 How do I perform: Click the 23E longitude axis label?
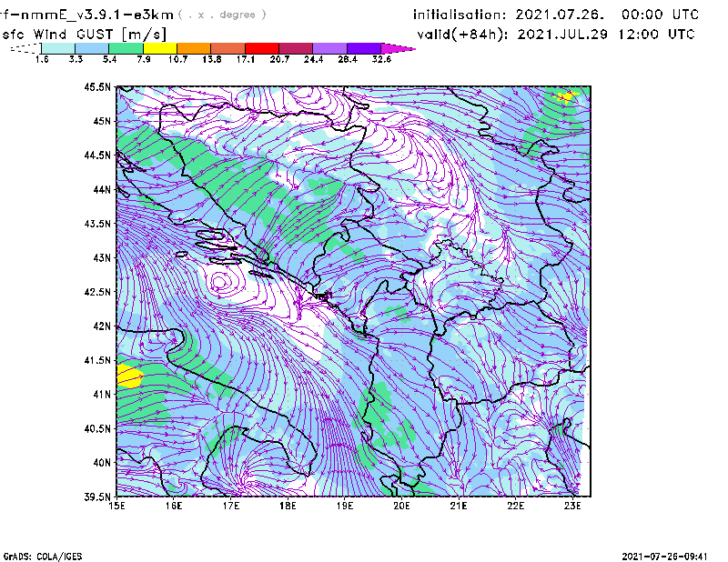pyautogui.click(x=572, y=506)
